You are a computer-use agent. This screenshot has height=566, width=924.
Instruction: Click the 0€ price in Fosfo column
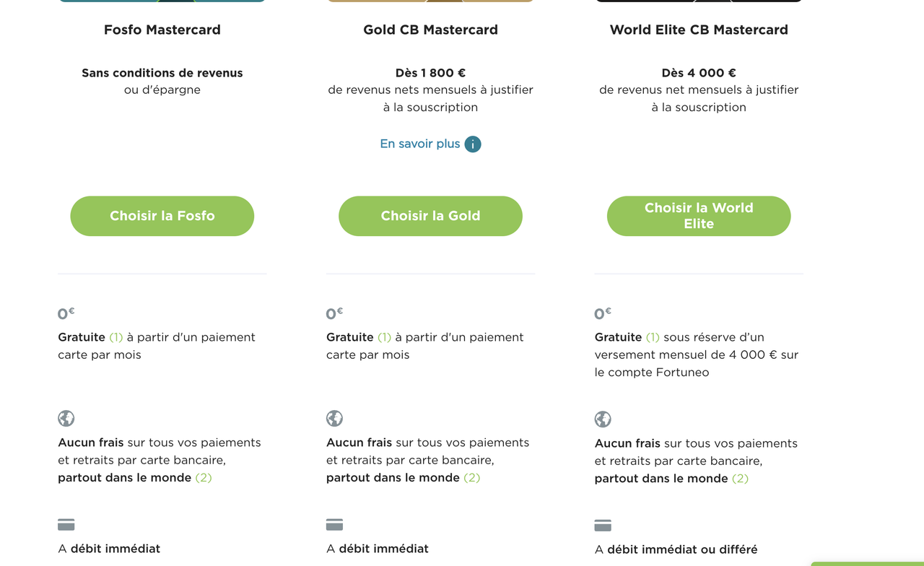[66, 313]
